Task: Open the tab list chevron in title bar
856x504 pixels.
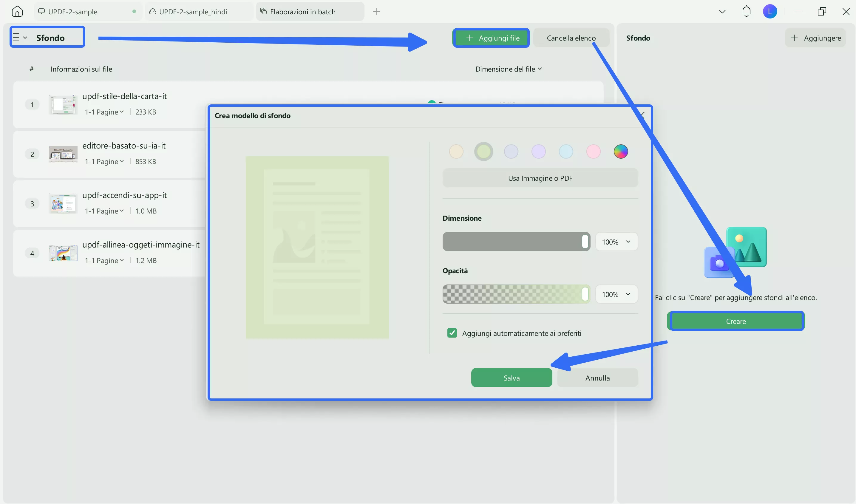Action: point(722,12)
